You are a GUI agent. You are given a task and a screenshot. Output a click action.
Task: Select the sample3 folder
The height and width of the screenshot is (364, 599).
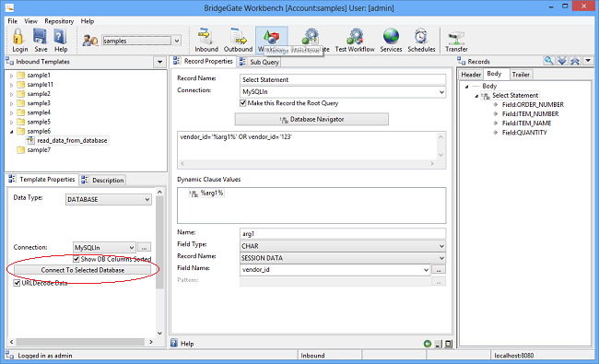click(x=39, y=103)
